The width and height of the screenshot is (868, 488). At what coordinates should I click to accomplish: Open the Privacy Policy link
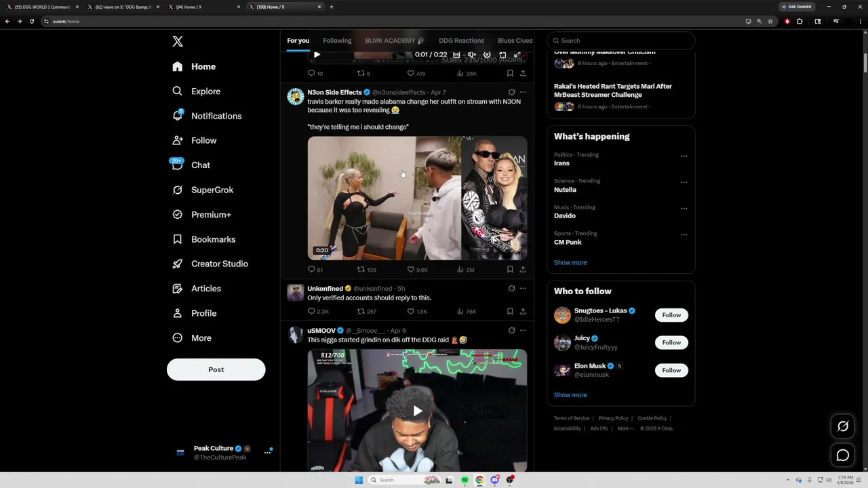(x=613, y=418)
